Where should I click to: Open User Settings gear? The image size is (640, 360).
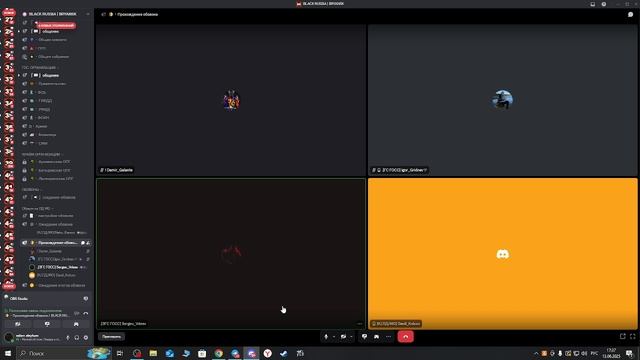[x=86, y=338]
